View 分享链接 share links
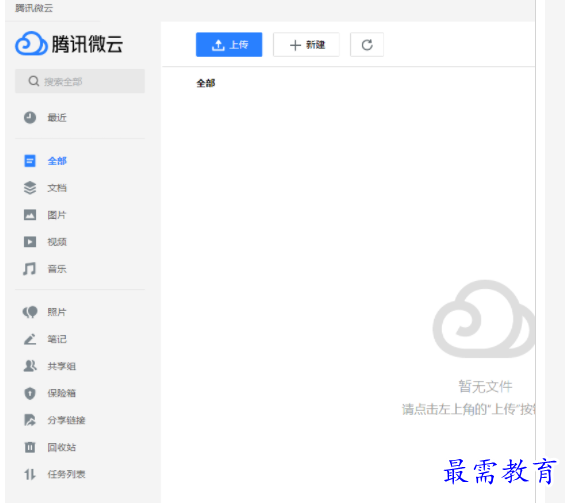565x503 pixels. (x=66, y=420)
